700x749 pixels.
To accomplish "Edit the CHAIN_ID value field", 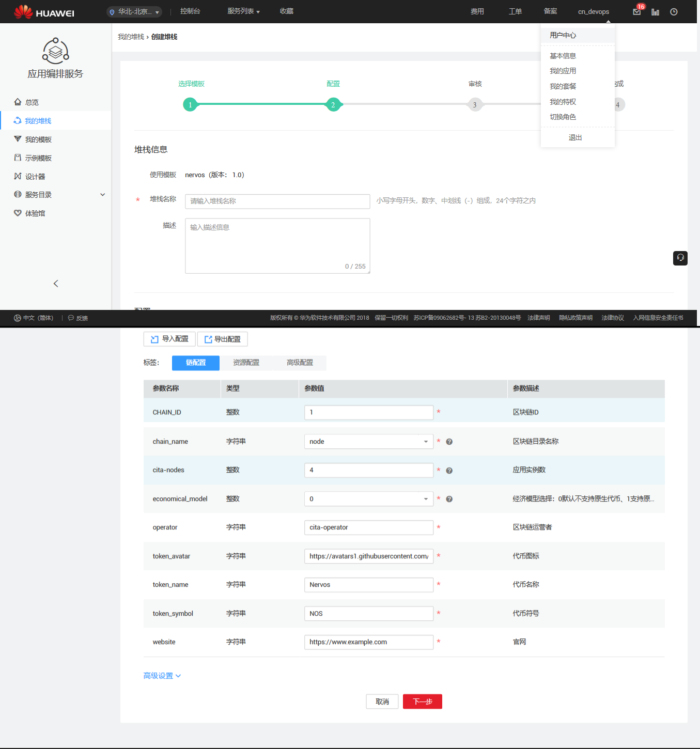I will pos(369,412).
